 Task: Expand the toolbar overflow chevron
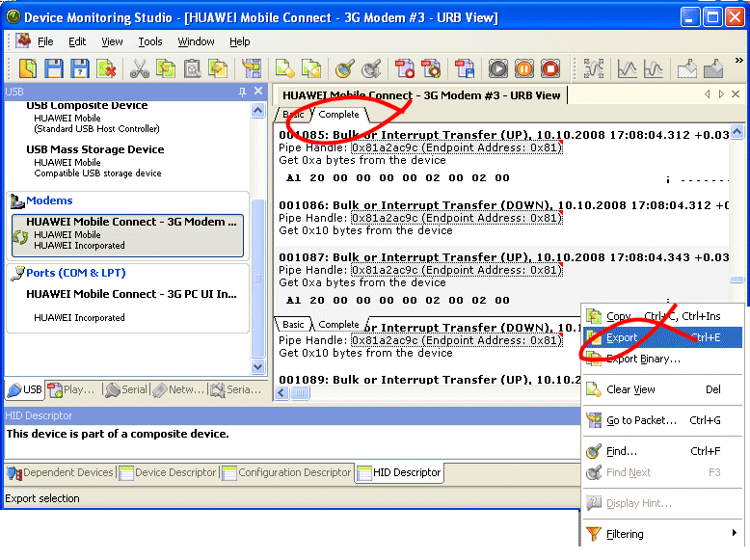click(x=739, y=61)
